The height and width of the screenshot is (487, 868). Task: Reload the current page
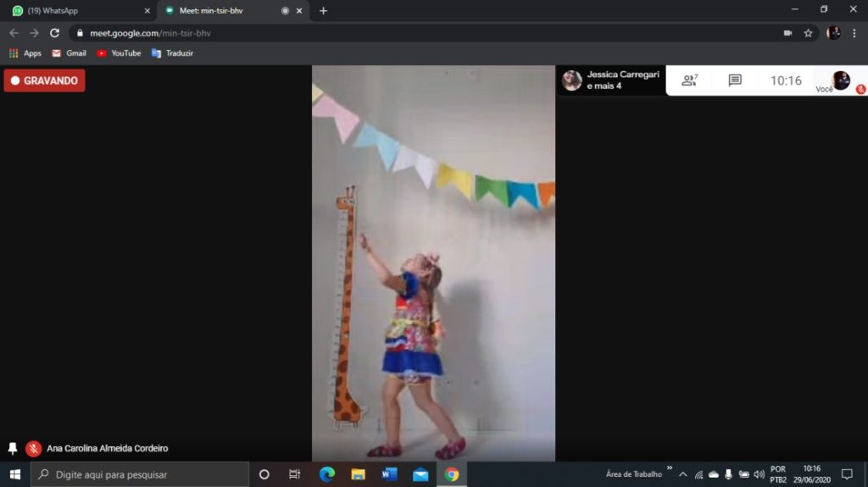54,33
